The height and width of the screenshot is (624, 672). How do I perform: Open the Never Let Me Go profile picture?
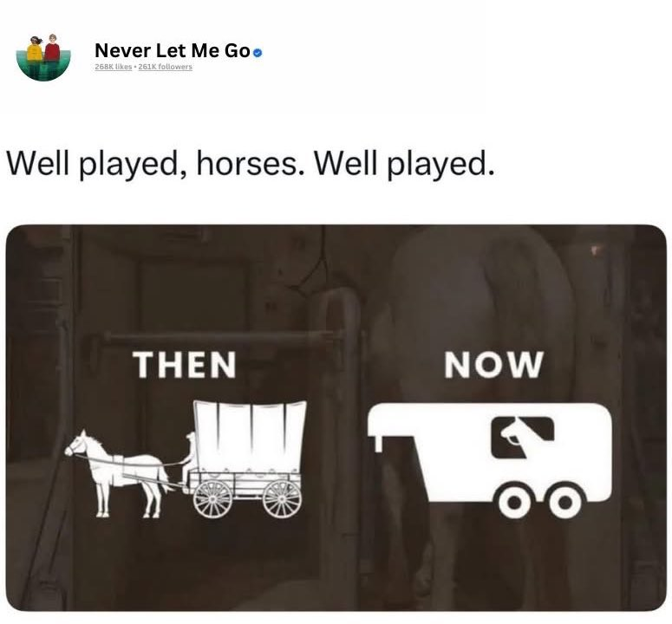[43, 57]
